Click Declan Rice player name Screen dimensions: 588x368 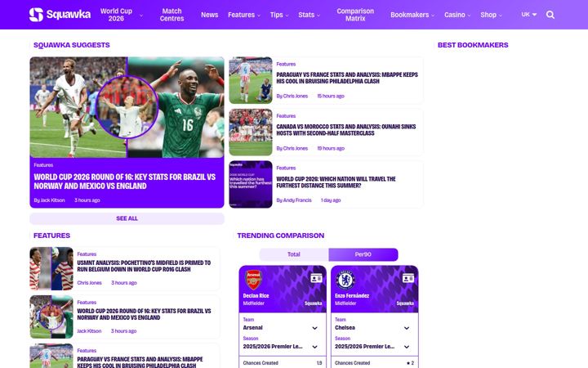256,295
